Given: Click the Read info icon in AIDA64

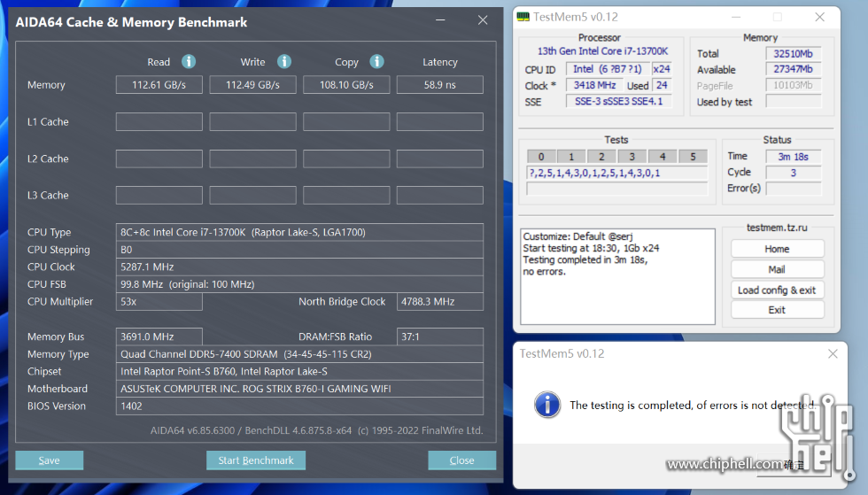Looking at the screenshot, I should pyautogui.click(x=189, y=61).
